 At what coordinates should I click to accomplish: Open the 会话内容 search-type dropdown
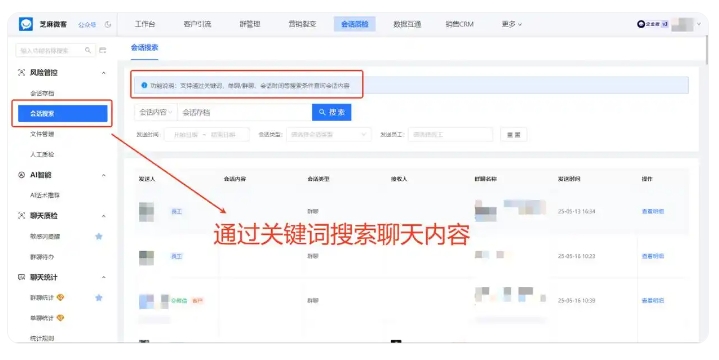pos(156,112)
